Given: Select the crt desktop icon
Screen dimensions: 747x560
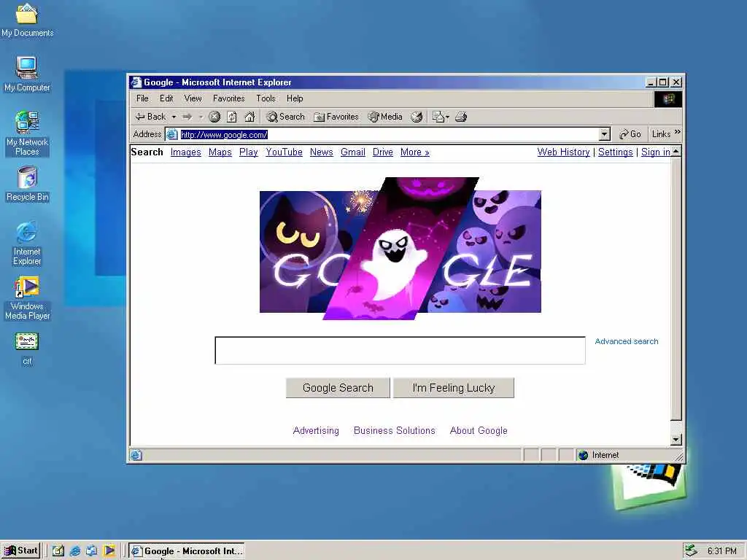Looking at the screenshot, I should [x=27, y=348].
